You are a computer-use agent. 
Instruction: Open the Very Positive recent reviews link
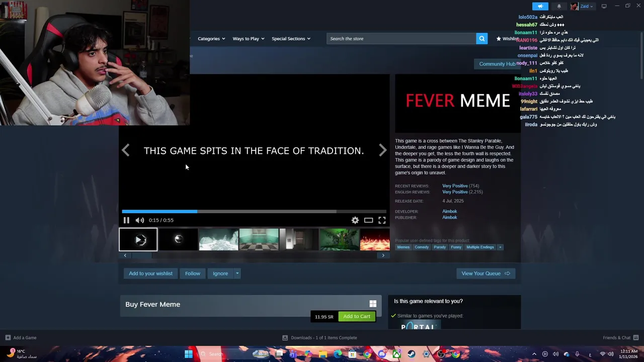pos(455,186)
